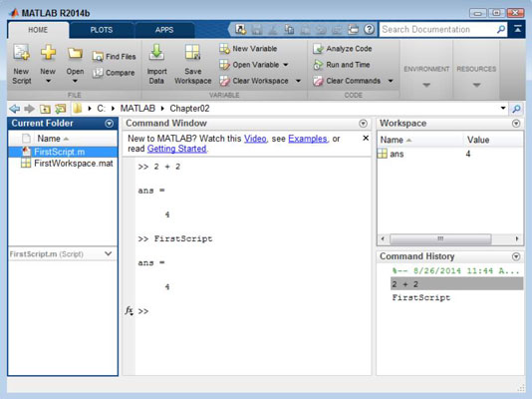532x399 pixels.
Task: Open Command History actions menu
Action: click(x=516, y=256)
